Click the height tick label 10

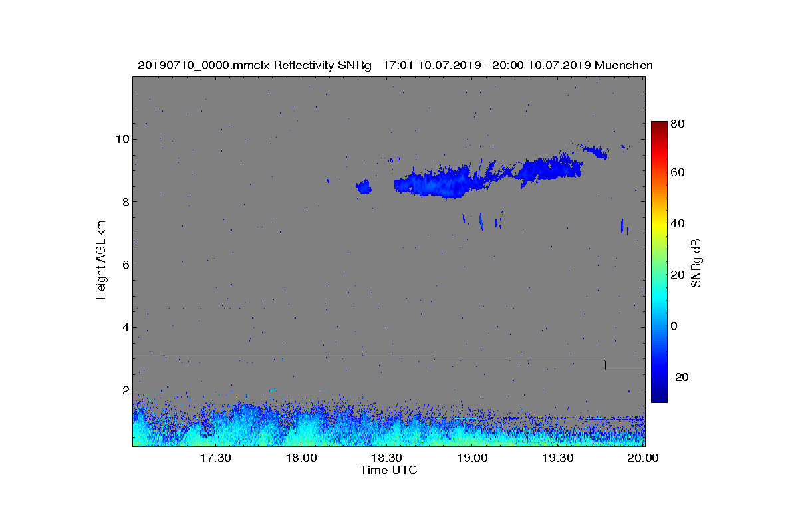coord(121,139)
